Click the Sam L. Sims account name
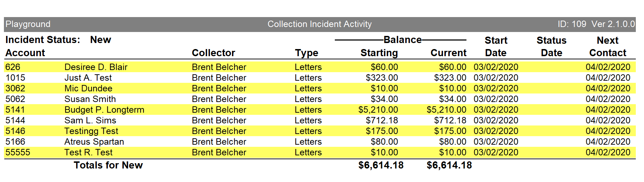Image resolution: width=644 pixels, height=182 pixels. click(x=90, y=120)
